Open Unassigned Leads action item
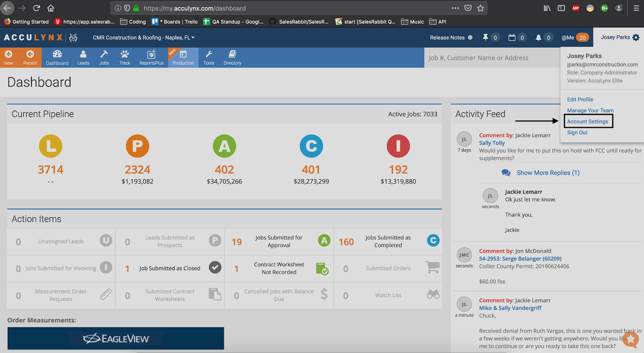This screenshot has width=644, height=353. [61, 241]
